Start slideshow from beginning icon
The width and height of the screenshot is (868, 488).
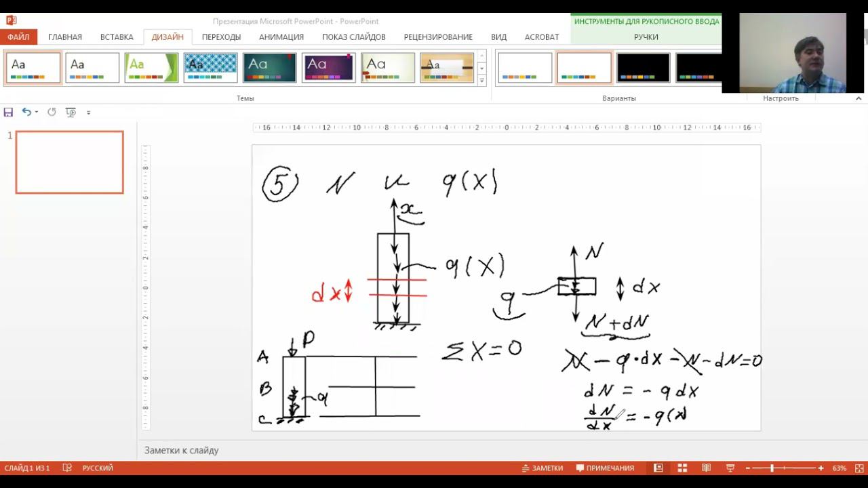coord(71,112)
